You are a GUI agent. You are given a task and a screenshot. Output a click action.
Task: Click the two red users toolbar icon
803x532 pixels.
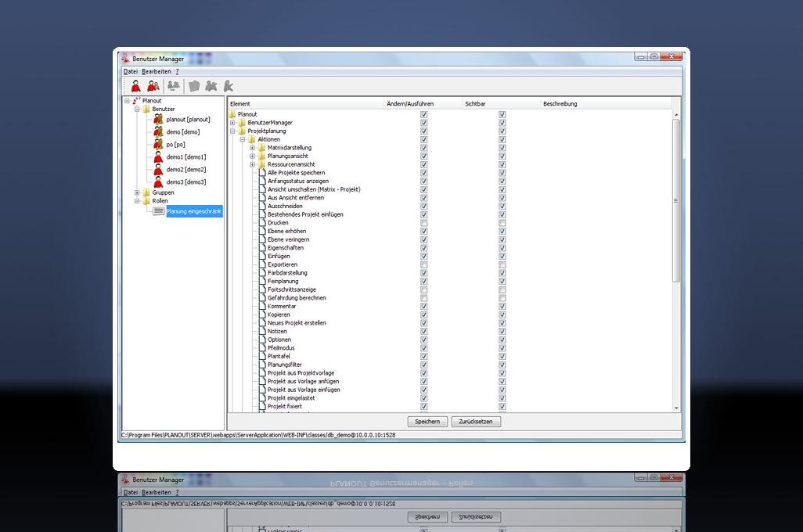pyautogui.click(x=153, y=86)
